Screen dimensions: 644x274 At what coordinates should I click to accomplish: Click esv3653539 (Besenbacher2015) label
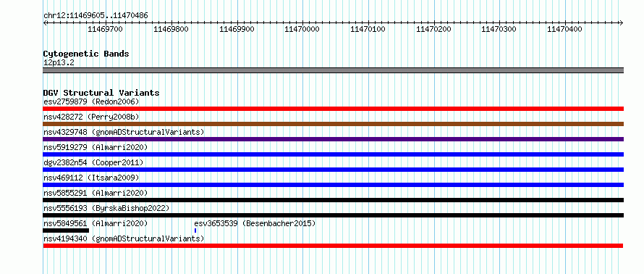(255, 223)
